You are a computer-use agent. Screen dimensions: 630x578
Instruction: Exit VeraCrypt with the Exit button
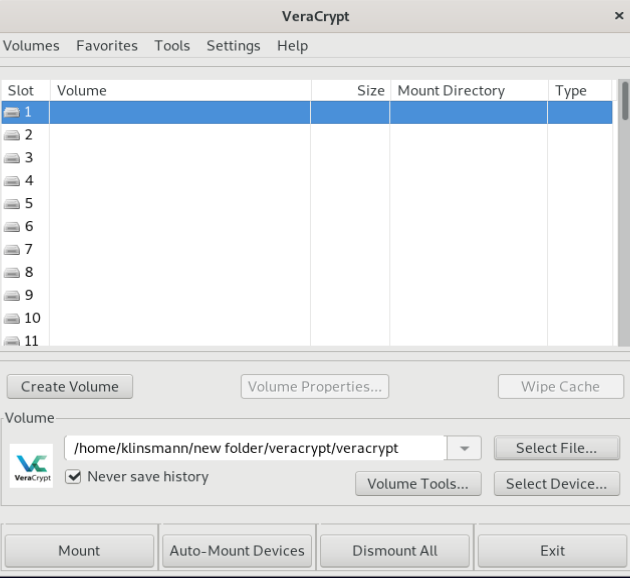click(552, 551)
